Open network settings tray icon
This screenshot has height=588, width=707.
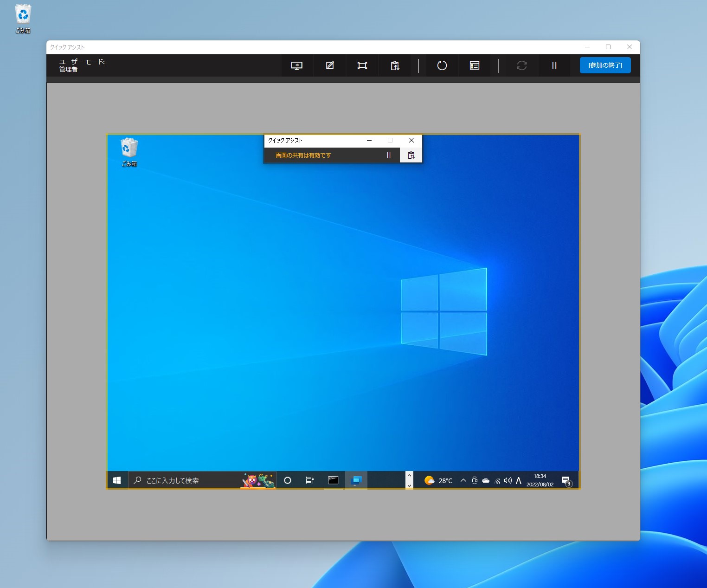point(497,480)
